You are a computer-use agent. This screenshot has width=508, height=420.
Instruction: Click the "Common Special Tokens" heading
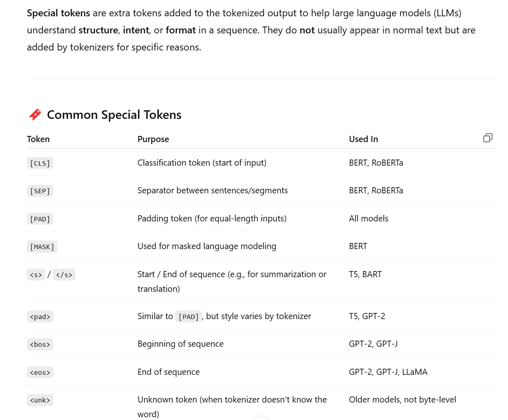click(x=114, y=115)
